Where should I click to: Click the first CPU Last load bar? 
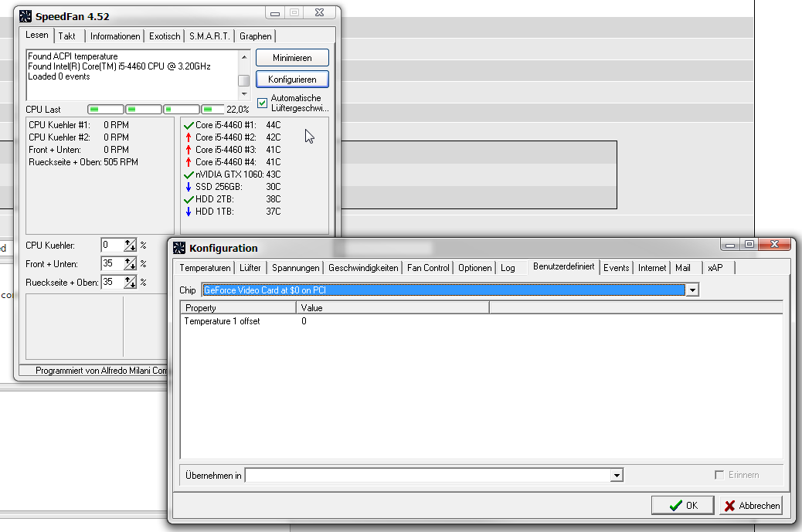(x=106, y=110)
